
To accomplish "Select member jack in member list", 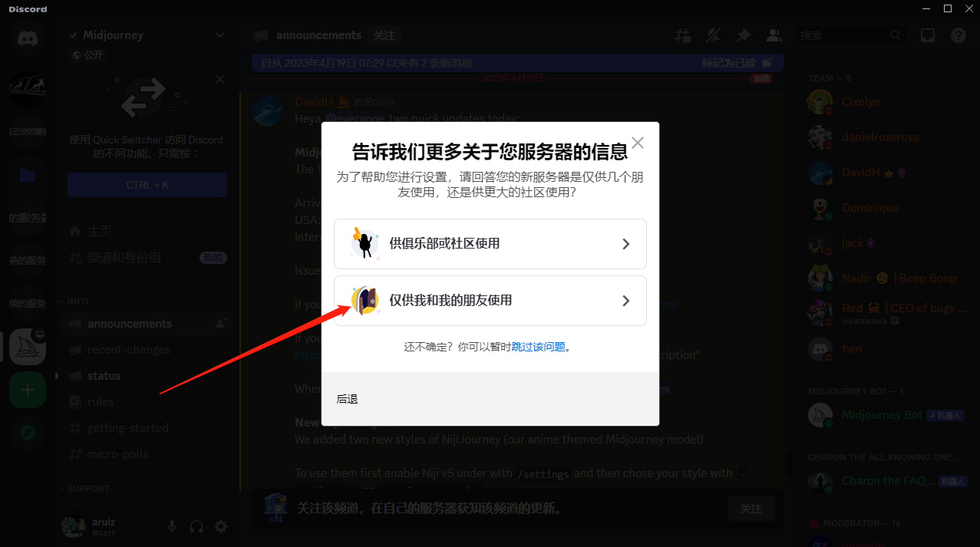I will click(888, 243).
